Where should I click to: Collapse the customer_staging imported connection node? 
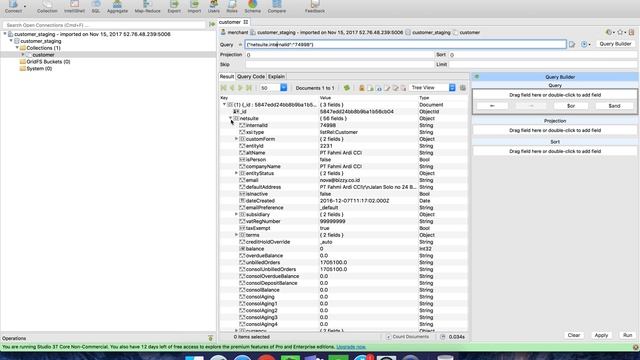(x=5, y=34)
